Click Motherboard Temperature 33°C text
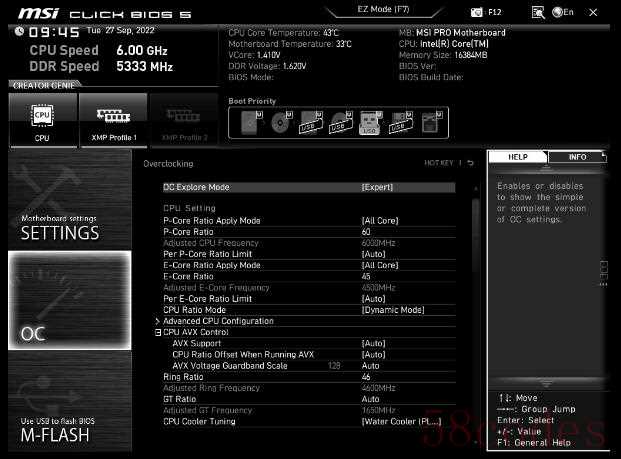The width and height of the screenshot is (621, 459). click(290, 44)
